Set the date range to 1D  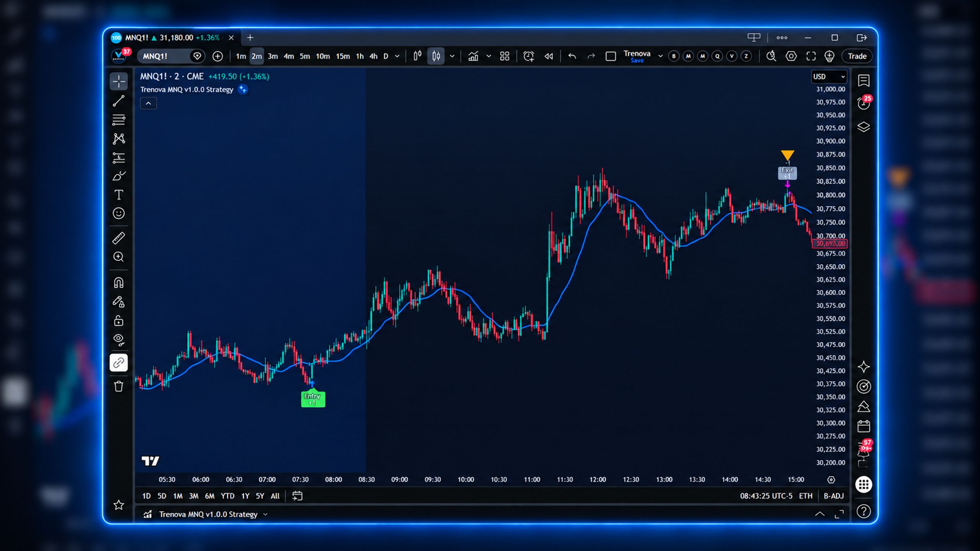[x=146, y=496]
